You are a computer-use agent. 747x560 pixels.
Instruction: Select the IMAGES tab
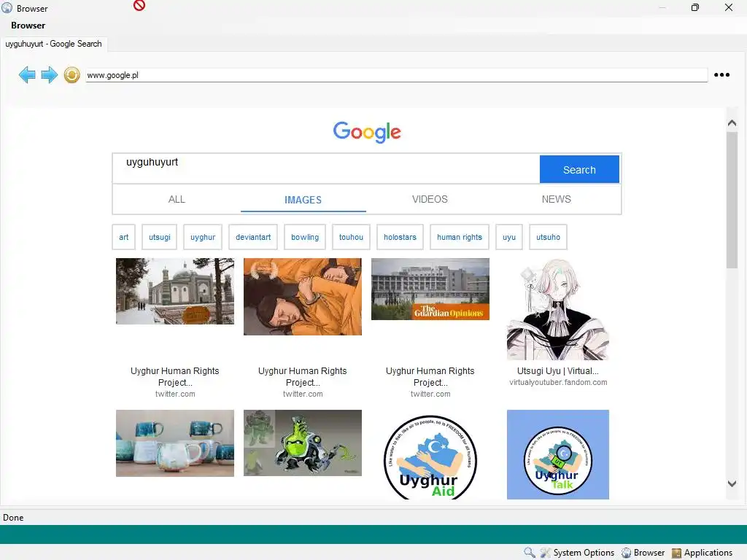click(303, 200)
